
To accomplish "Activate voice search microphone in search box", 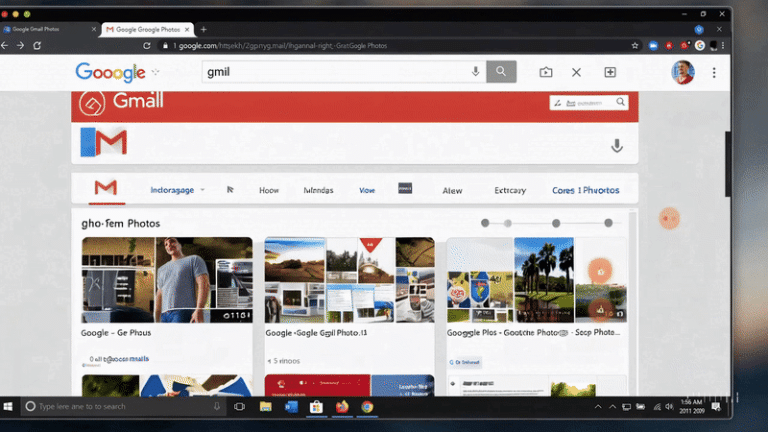I will click(475, 72).
